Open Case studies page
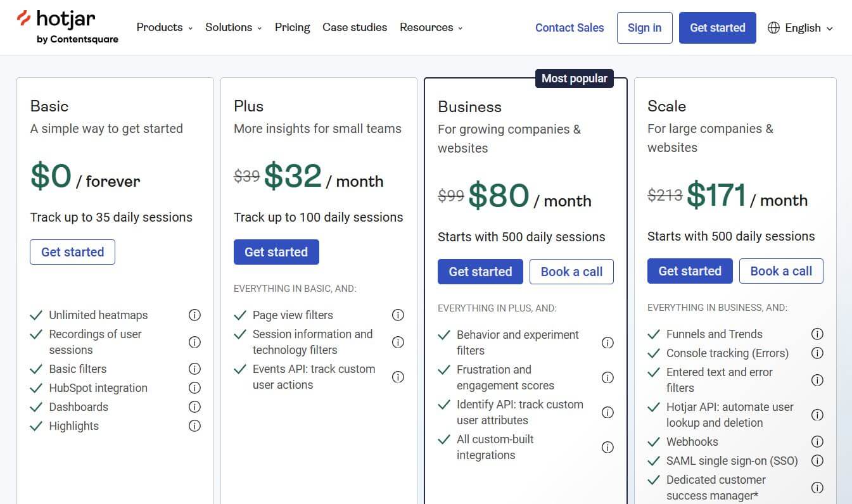 (x=355, y=27)
